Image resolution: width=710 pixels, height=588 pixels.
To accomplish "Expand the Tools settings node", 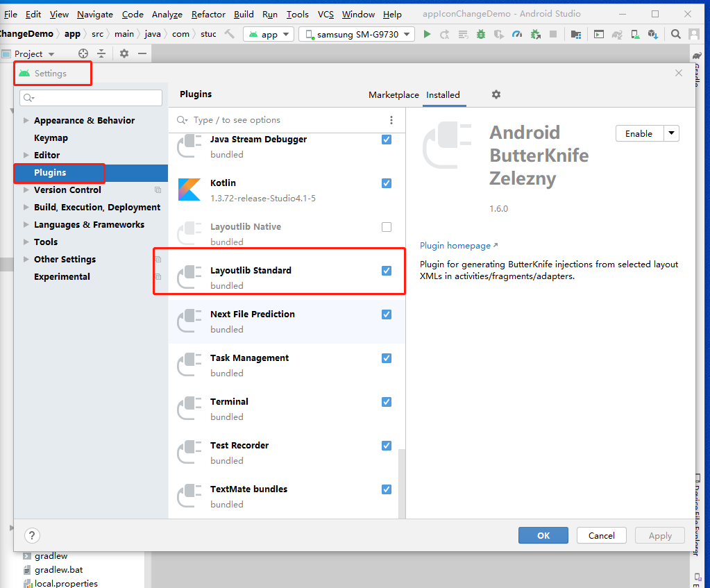I will [x=26, y=242].
